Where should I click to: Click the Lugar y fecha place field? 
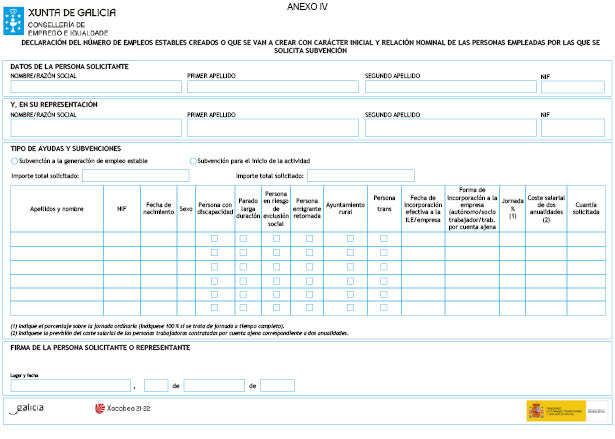[71, 385]
